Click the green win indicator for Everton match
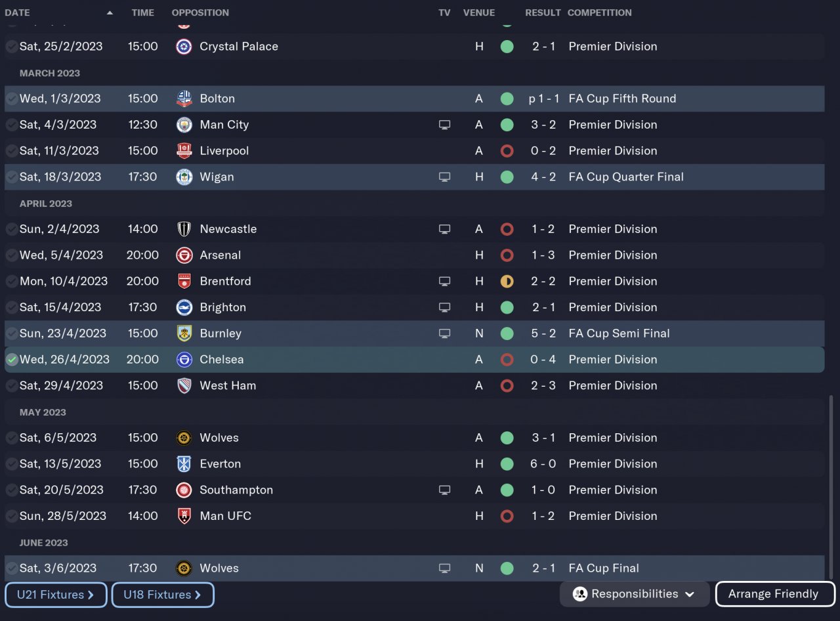 507,464
